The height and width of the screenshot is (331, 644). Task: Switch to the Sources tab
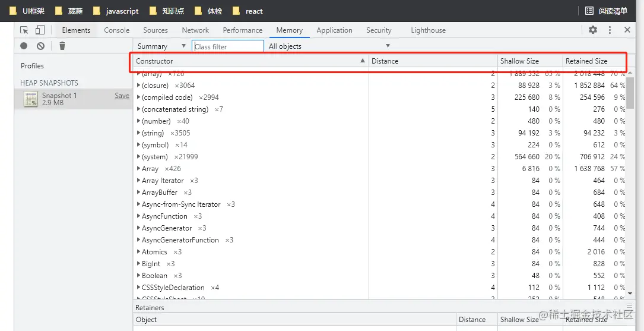tap(156, 30)
